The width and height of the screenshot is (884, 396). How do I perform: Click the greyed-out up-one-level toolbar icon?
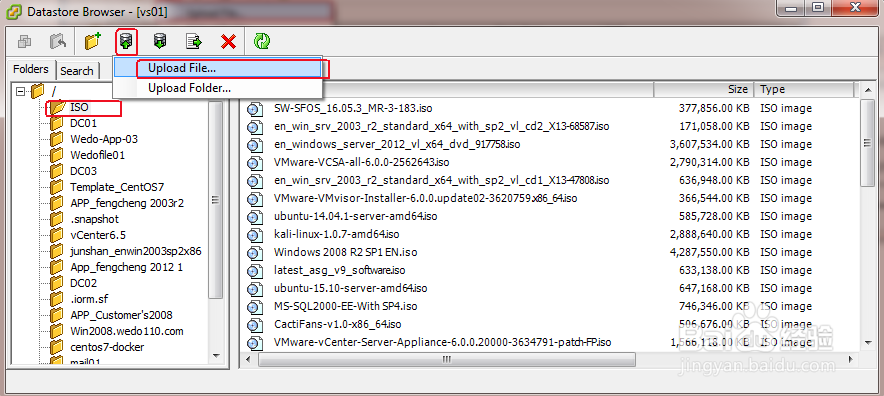[x=58, y=41]
